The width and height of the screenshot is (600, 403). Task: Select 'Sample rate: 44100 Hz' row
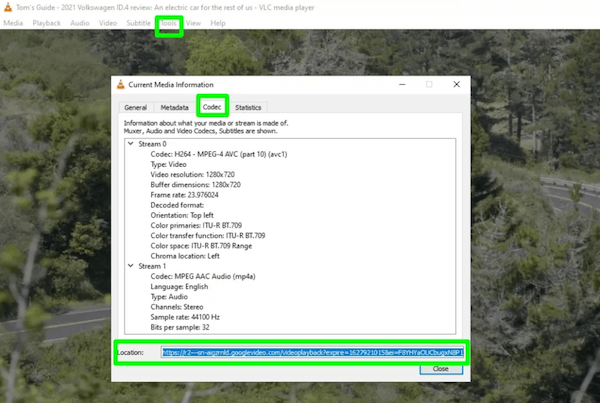point(185,317)
